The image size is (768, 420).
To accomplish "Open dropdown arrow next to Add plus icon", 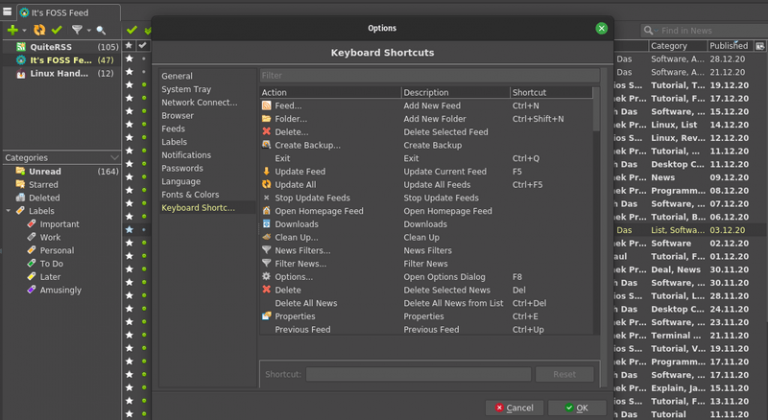I will click(x=24, y=31).
